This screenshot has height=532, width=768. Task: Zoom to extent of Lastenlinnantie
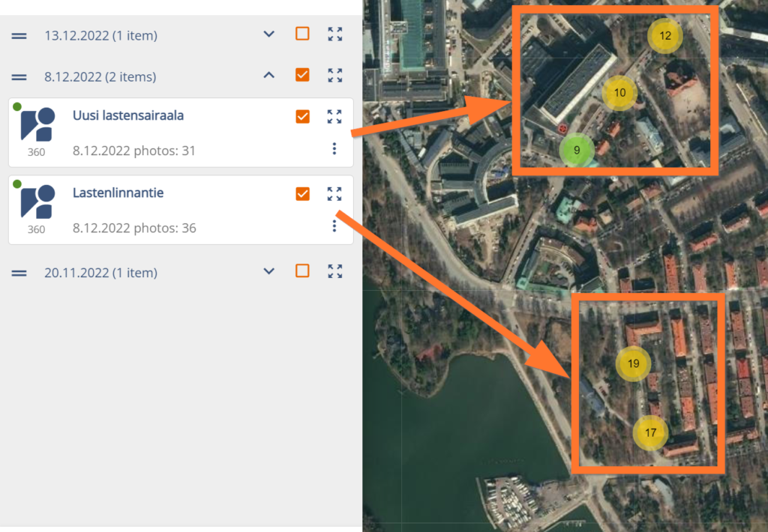[x=334, y=194]
